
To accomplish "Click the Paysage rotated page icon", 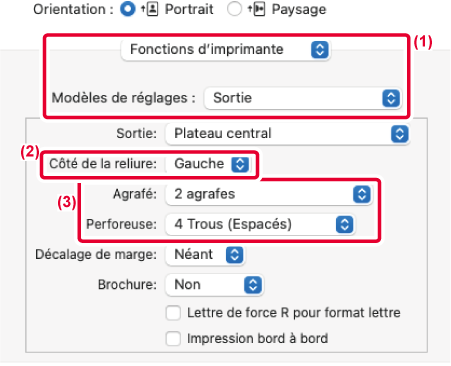I will (256, 9).
